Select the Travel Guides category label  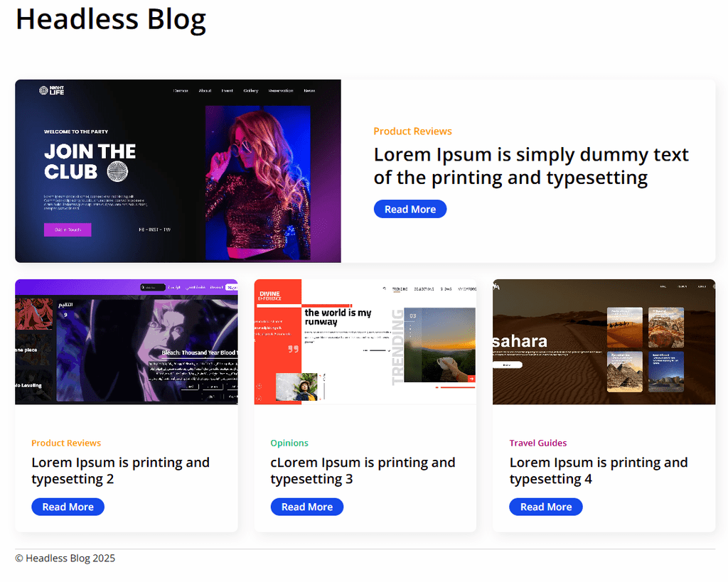tap(537, 443)
